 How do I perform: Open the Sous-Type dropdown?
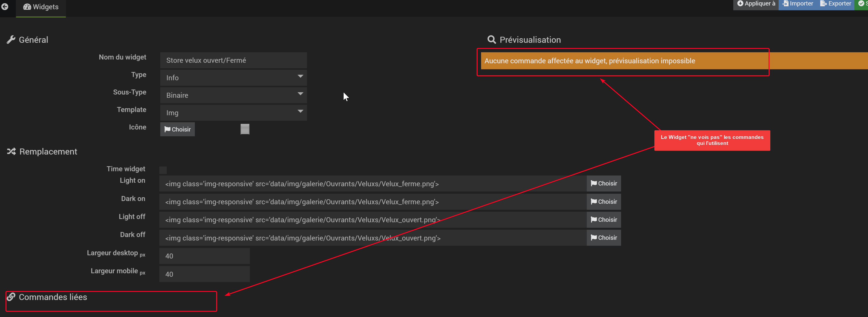pyautogui.click(x=233, y=95)
